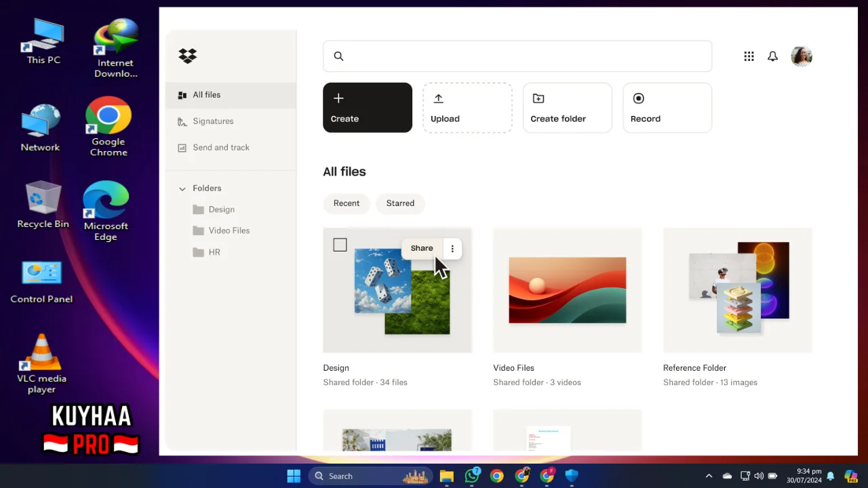Click the Reference Folder name text
Image resolution: width=868 pixels, height=488 pixels.
pyautogui.click(x=694, y=368)
